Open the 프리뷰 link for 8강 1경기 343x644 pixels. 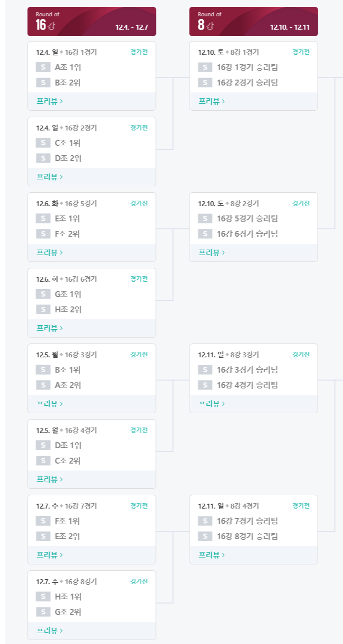(212, 101)
